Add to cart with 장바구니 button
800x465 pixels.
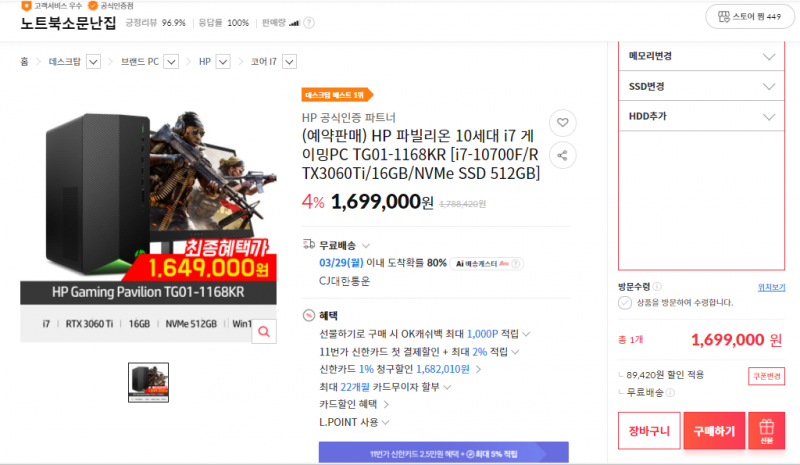649,431
